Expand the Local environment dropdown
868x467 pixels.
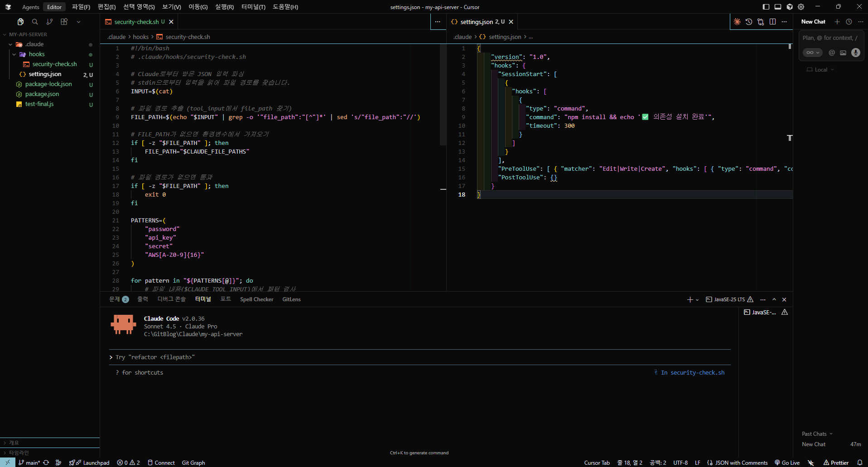point(821,70)
